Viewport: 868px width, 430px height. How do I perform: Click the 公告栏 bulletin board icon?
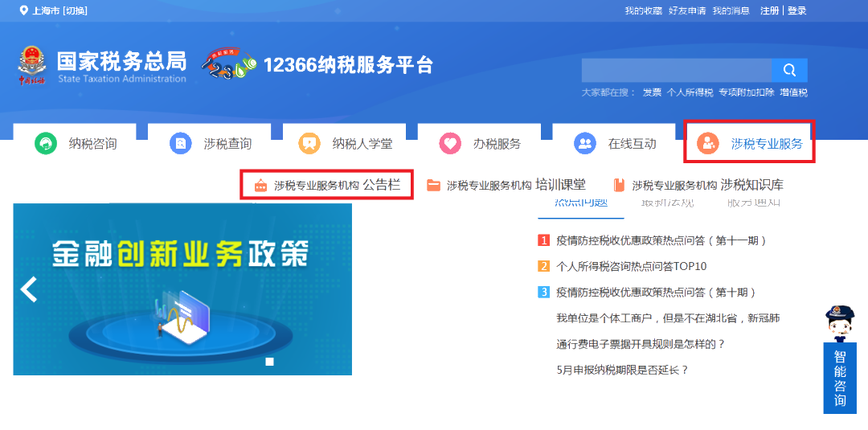click(x=260, y=186)
